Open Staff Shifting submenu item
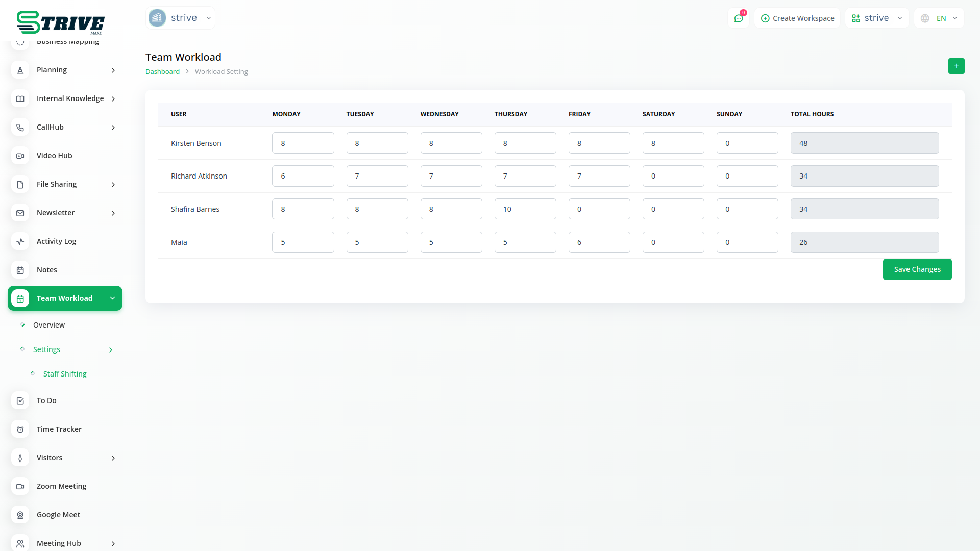The width and height of the screenshot is (980, 551). pyautogui.click(x=65, y=374)
